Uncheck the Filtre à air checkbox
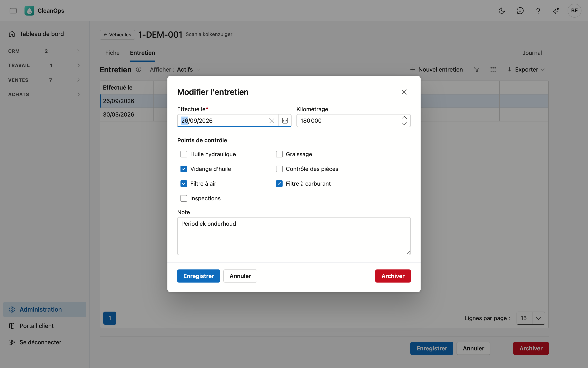This screenshot has width=588, height=368. pos(184,184)
